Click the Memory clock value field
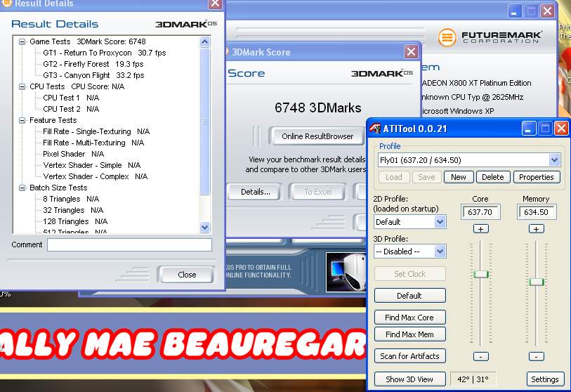Screen dimensions: 571x392 point(537,212)
